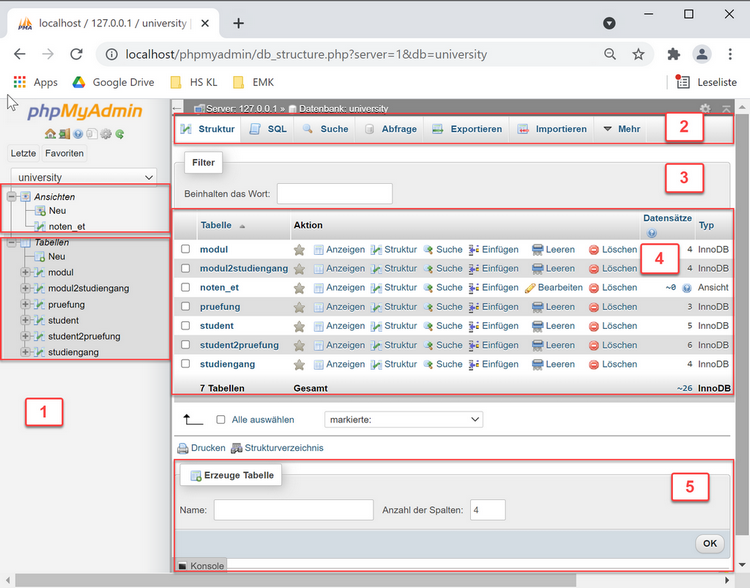Screen dimensions: 750x588
Task: Click Favoriten button in sidebar
Action: (65, 153)
